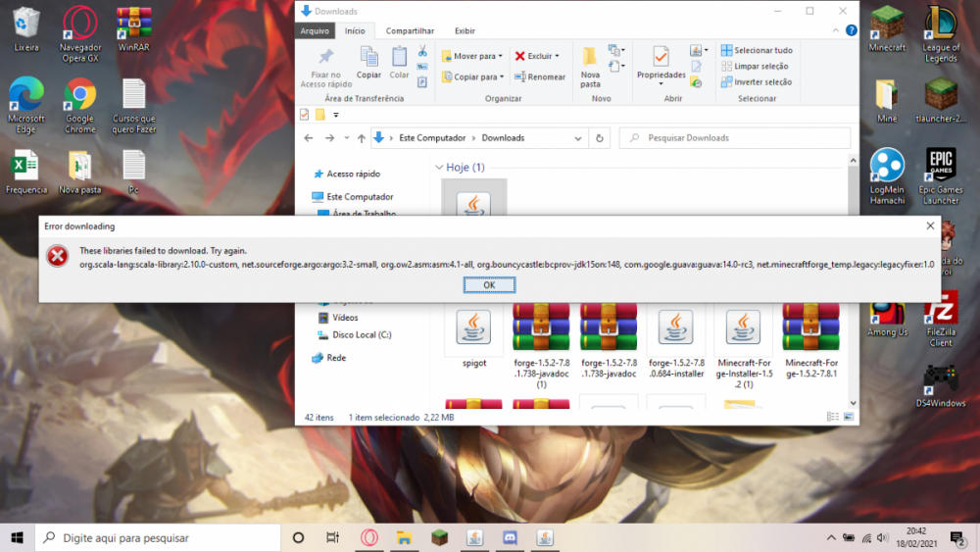The height and width of the screenshot is (552, 980).
Task: Click OK in the Error downloading dialog
Action: pyautogui.click(x=489, y=284)
